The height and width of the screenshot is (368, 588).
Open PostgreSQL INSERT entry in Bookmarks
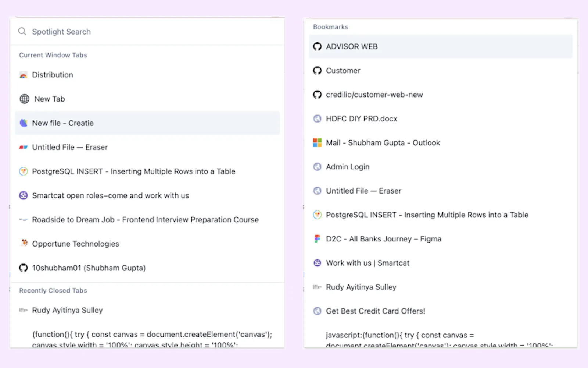click(x=440, y=215)
